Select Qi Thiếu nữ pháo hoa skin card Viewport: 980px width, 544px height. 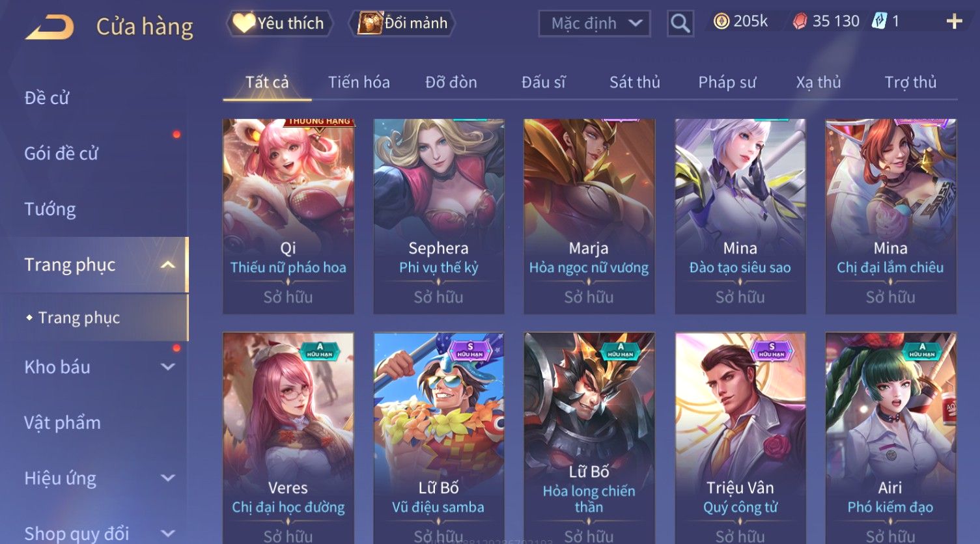288,216
